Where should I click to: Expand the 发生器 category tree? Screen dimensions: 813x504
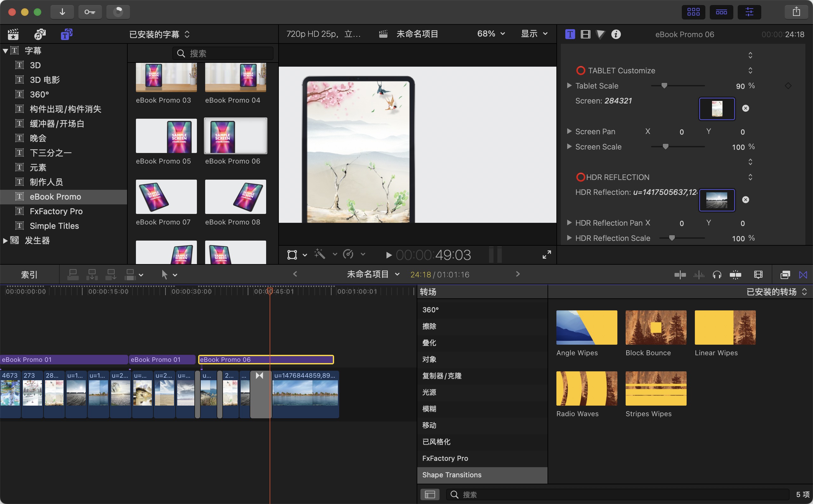click(5, 240)
